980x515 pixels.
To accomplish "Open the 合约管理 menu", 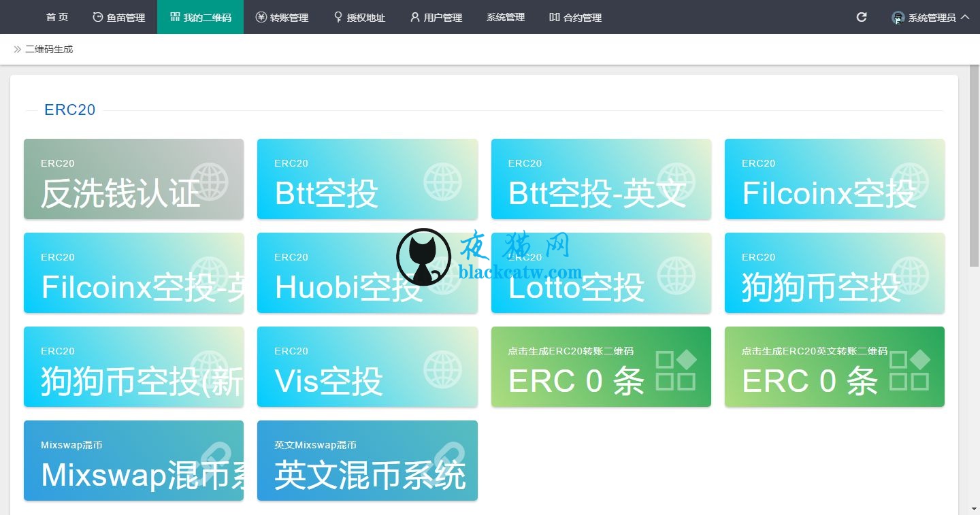I will [x=576, y=17].
